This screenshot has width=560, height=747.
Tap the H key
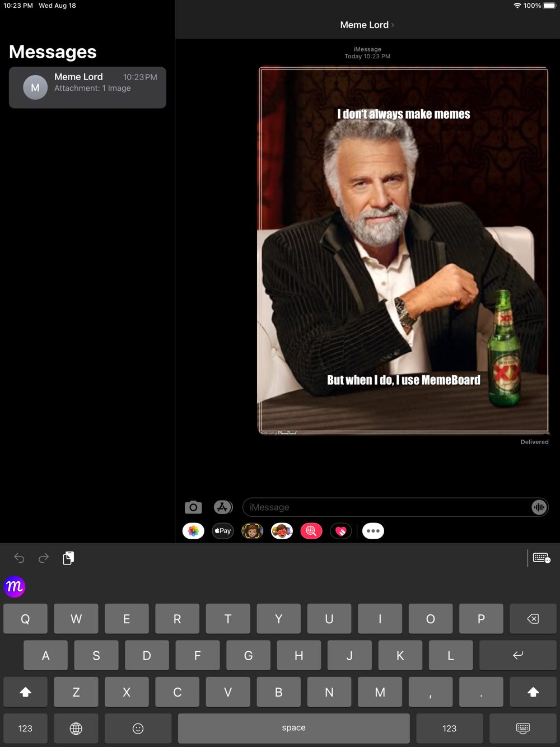tap(299, 655)
